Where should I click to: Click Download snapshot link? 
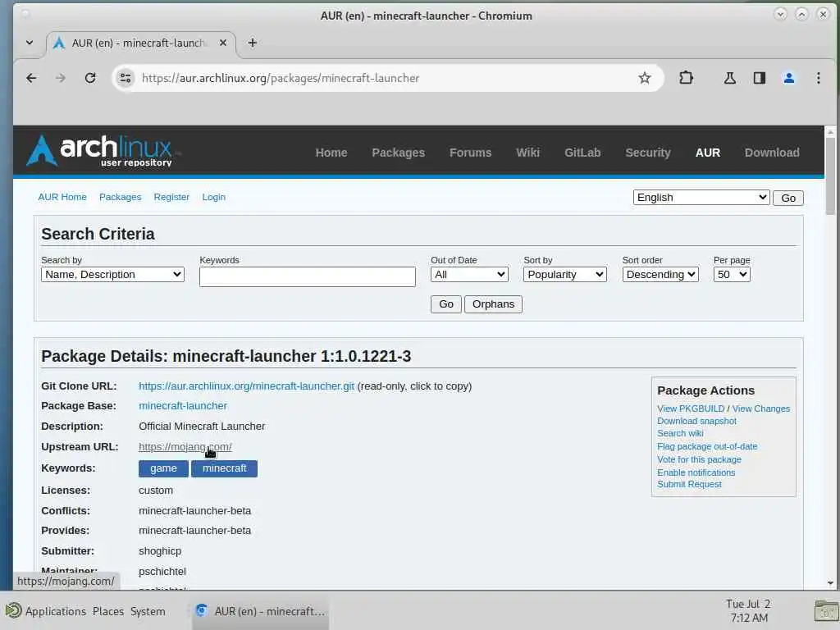point(696,421)
